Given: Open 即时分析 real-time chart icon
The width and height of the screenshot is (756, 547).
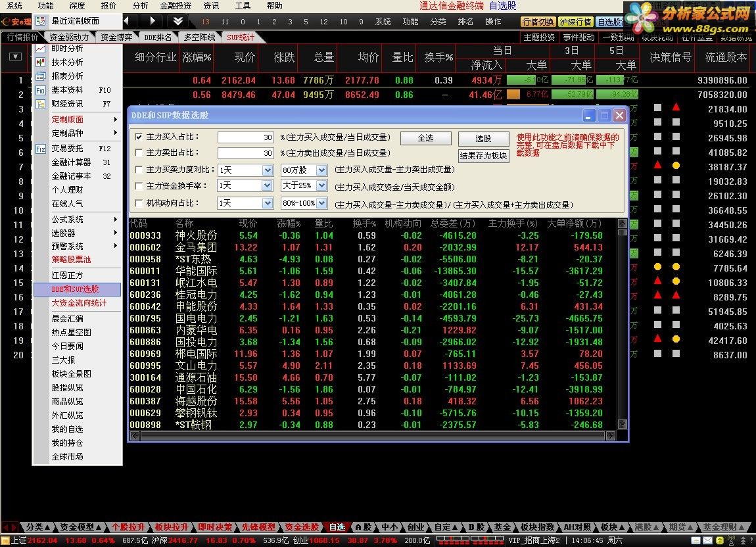Looking at the screenshot, I should tap(41, 48).
